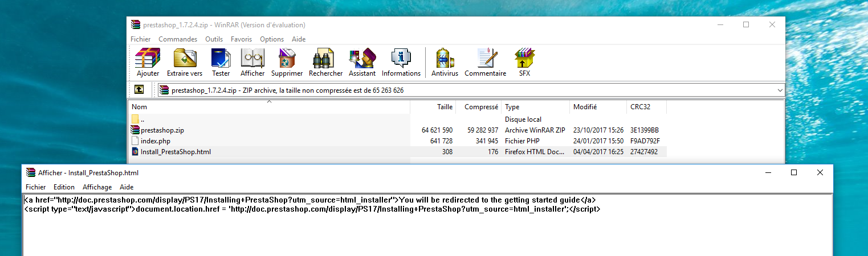Screen dimensions: 868x256
Task: Click the Afficher viewer window title icon
Action: click(x=31, y=172)
